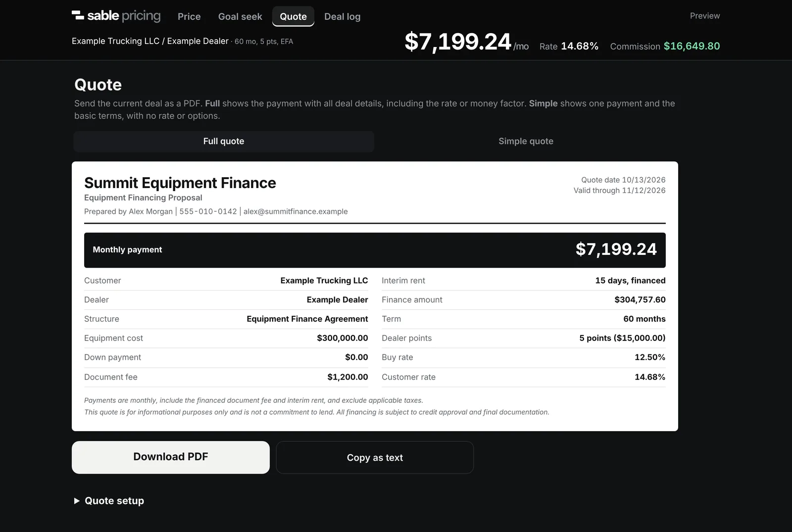Expand the Quote setup section
Viewport: 792px width, 532px height.
click(x=109, y=501)
